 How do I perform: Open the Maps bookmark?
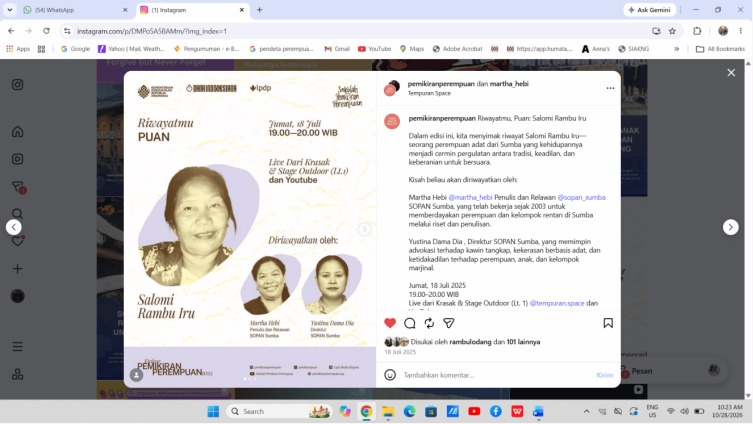[x=412, y=48]
